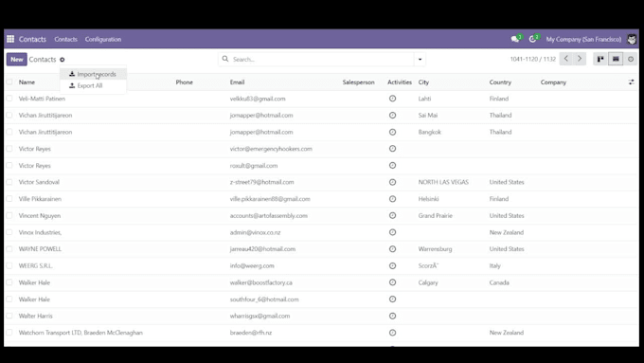Open activity clock for roxult@gmail.com row
Screen dimensions: 644x363
coord(393,166)
